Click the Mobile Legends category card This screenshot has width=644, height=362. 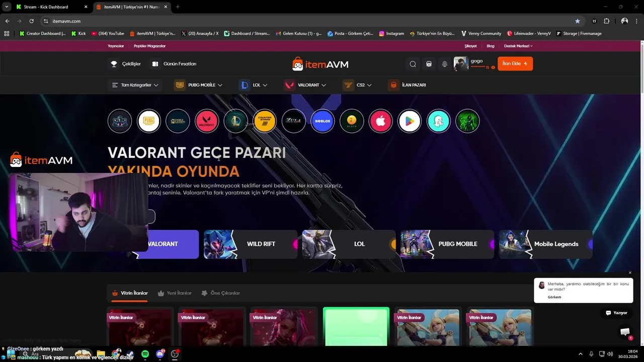click(546, 244)
